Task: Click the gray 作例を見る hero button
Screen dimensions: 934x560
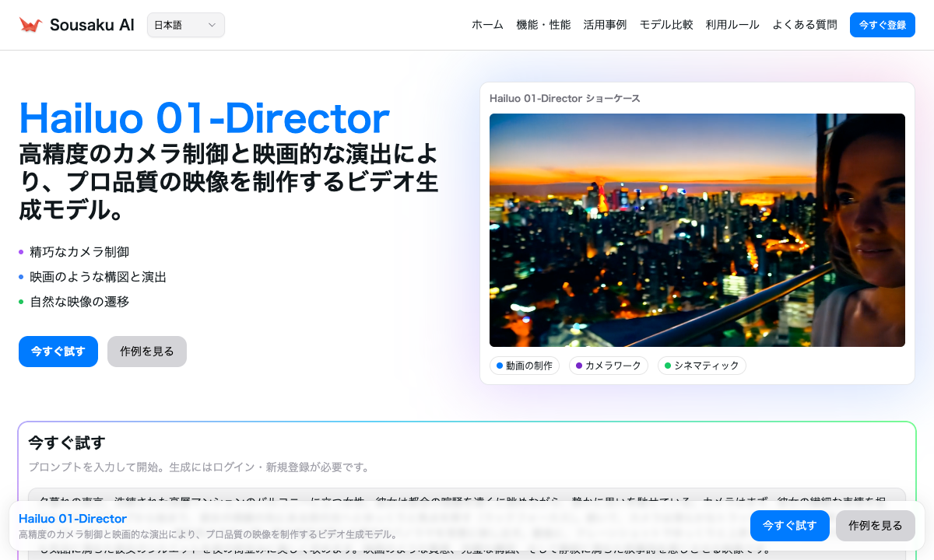Action: click(146, 352)
